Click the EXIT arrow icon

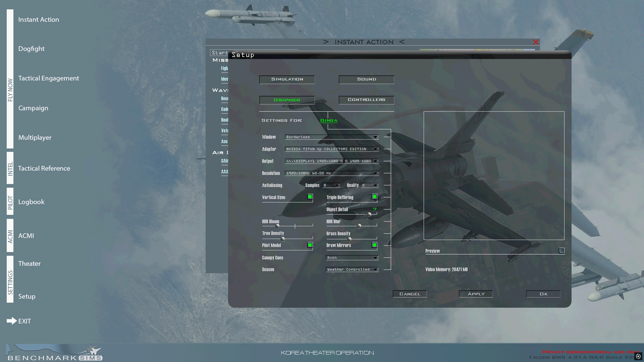(11, 321)
